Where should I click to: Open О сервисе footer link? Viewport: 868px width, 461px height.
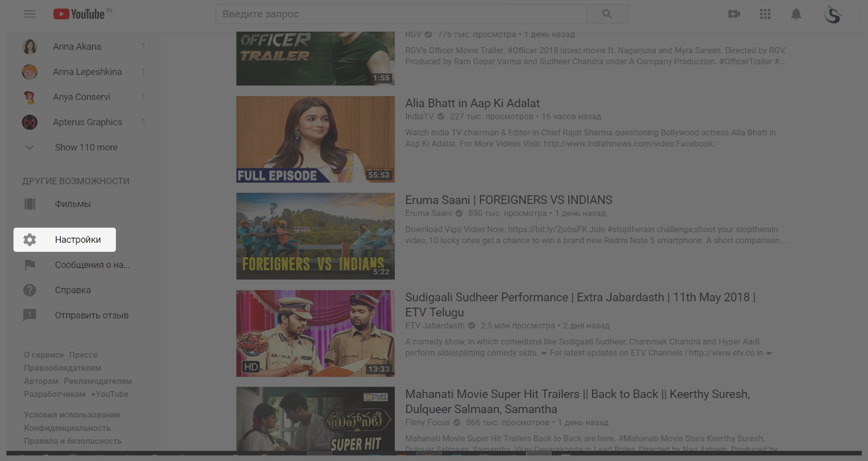tap(44, 355)
